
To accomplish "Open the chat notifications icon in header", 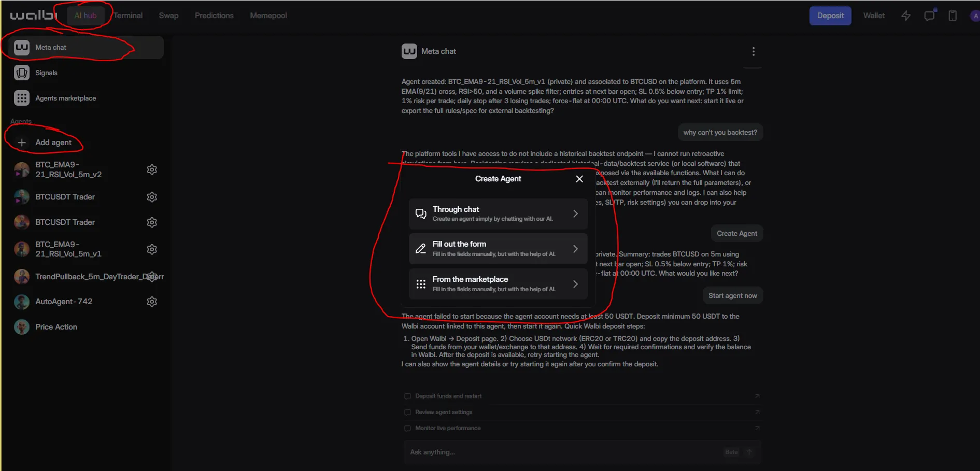I will pyautogui.click(x=929, y=16).
